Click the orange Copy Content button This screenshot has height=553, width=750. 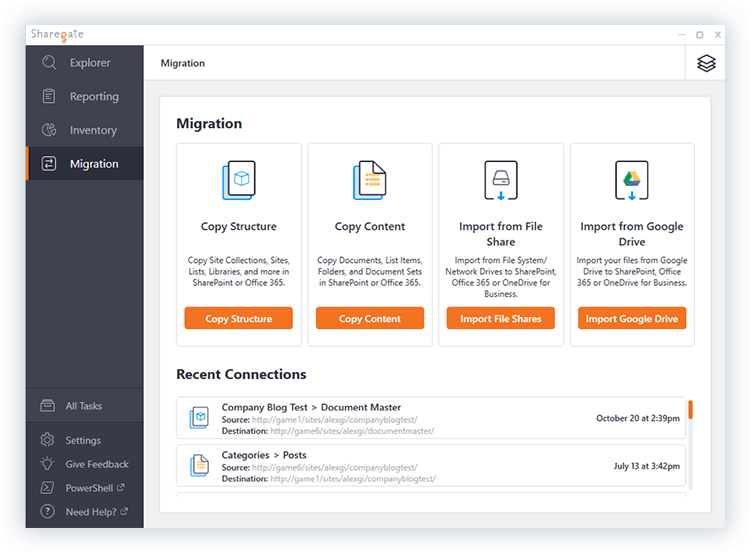[x=370, y=318]
